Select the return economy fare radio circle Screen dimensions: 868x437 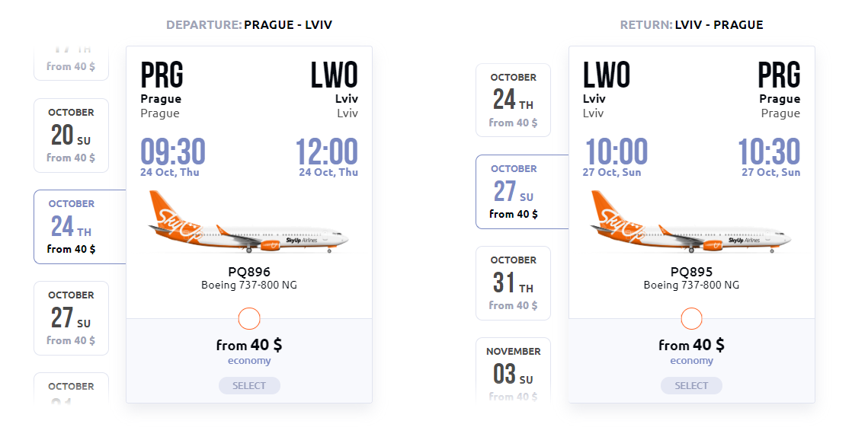click(691, 318)
